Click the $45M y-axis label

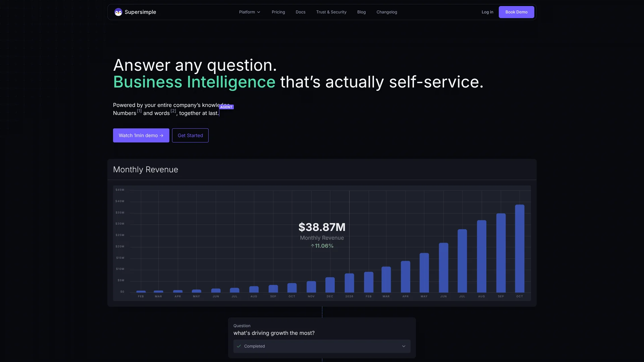coord(120,190)
